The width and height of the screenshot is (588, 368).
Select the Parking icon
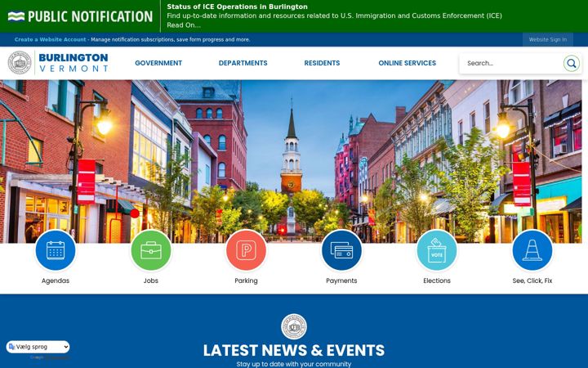pyautogui.click(x=246, y=250)
